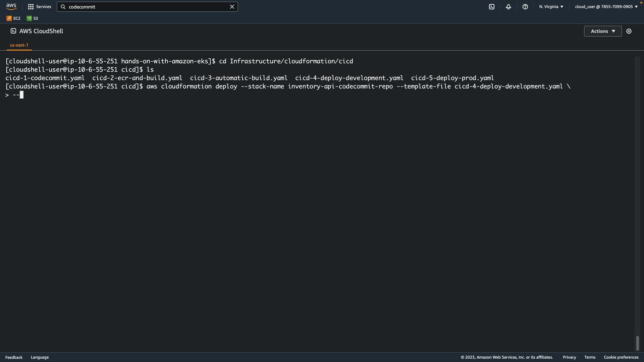644x362 pixels.
Task: Expand the Actions dropdown button
Action: click(603, 31)
